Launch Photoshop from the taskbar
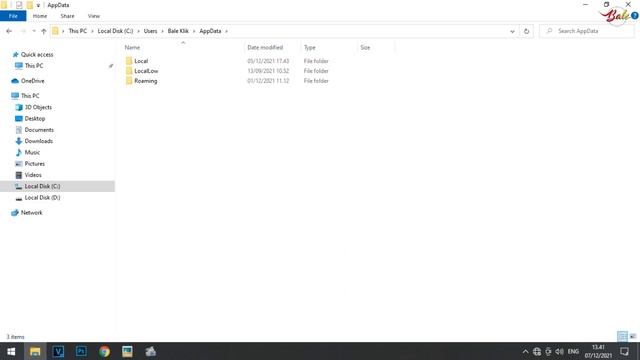 coord(81,351)
